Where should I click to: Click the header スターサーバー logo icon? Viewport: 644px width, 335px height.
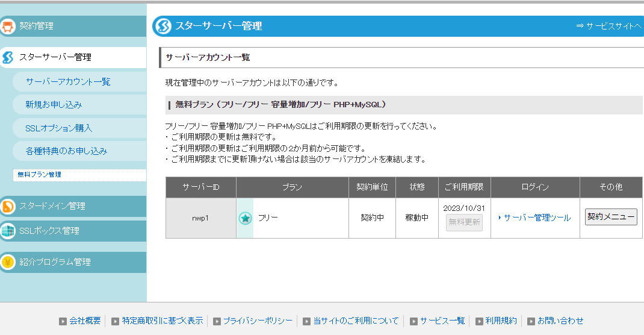pyautogui.click(x=163, y=26)
